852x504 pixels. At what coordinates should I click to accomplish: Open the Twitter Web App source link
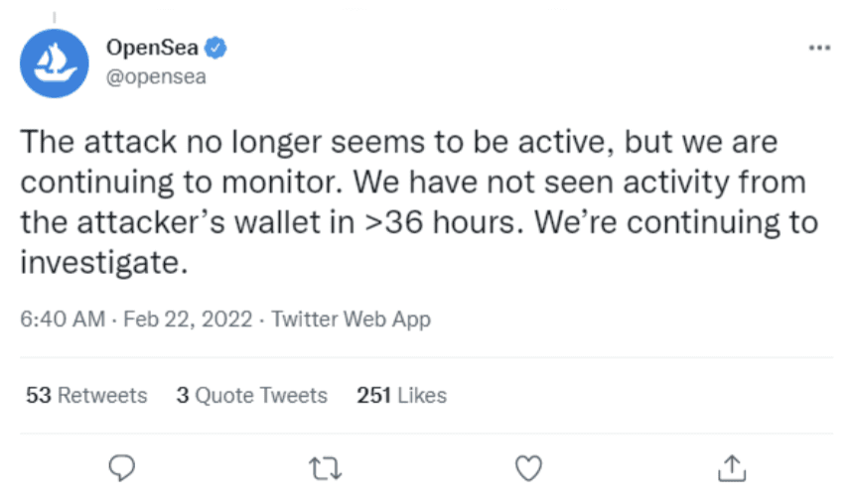click(x=351, y=319)
